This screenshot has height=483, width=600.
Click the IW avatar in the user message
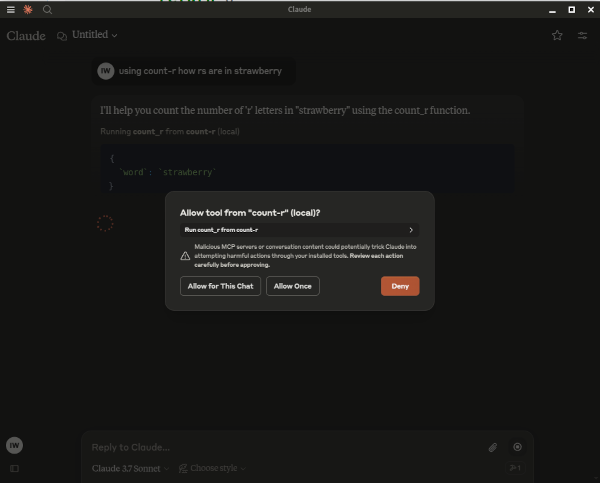(106, 71)
